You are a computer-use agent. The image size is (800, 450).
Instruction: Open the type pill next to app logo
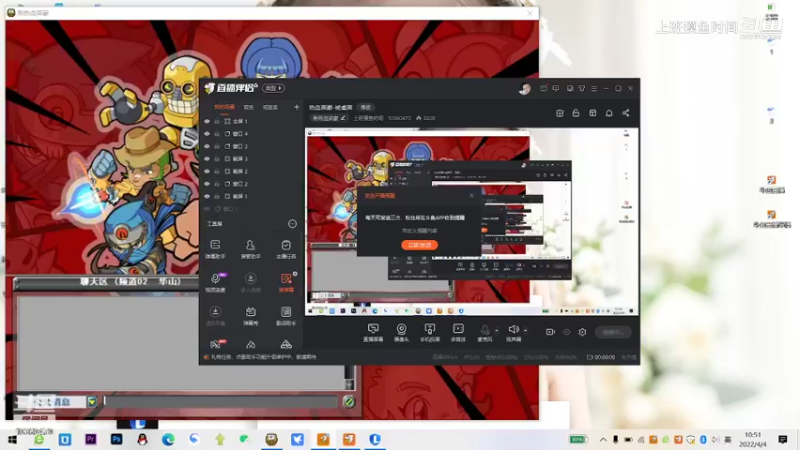tap(273, 88)
